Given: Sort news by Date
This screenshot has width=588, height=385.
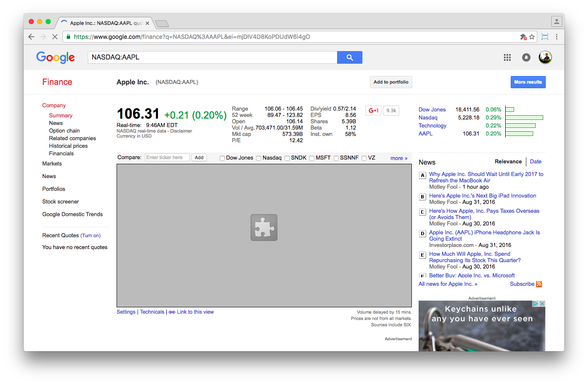Looking at the screenshot, I should click(536, 162).
